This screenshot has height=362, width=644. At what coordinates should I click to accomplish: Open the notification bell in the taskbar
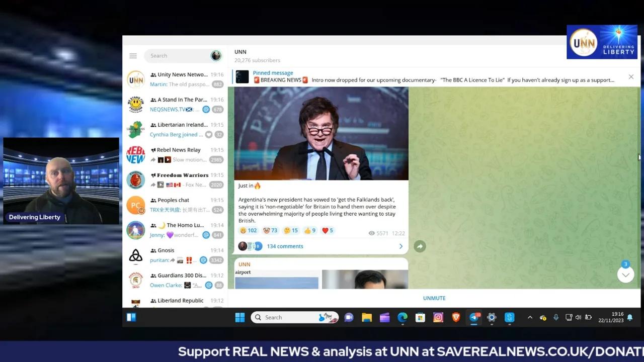629,317
